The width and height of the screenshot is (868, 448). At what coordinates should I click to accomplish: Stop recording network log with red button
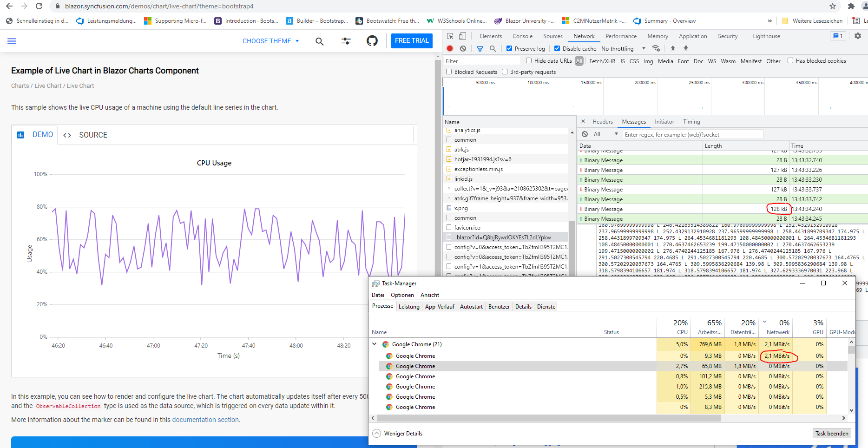450,48
